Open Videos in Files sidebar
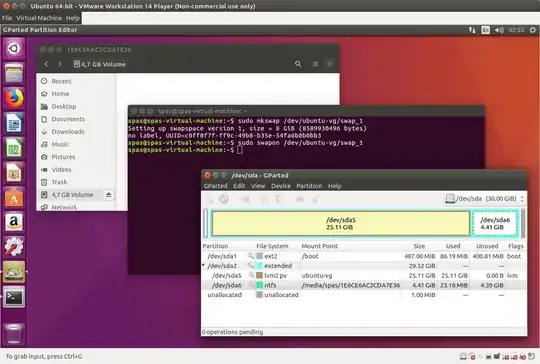The width and height of the screenshot is (540, 364). [x=76, y=169]
